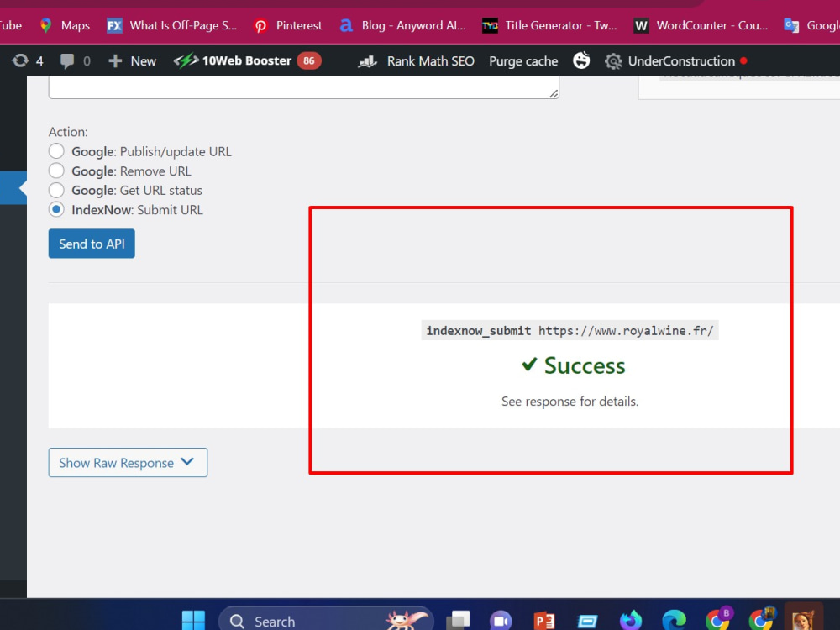This screenshot has height=630, width=840.
Task: Open the Blog - Anyword AI bookmark
Action: coord(403,25)
